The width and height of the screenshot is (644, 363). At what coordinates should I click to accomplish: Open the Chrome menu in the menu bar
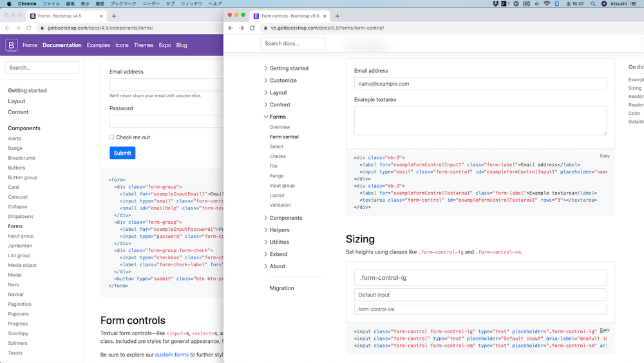click(x=27, y=4)
